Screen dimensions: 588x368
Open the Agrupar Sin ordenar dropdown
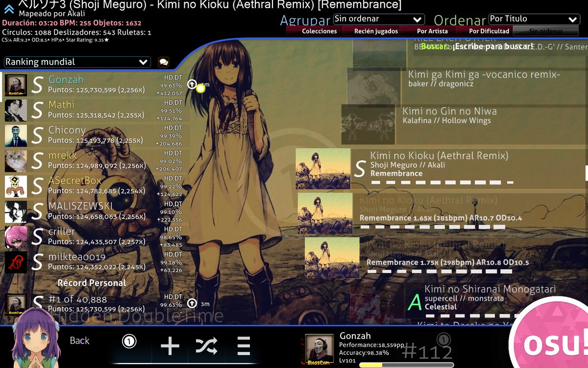(x=379, y=19)
